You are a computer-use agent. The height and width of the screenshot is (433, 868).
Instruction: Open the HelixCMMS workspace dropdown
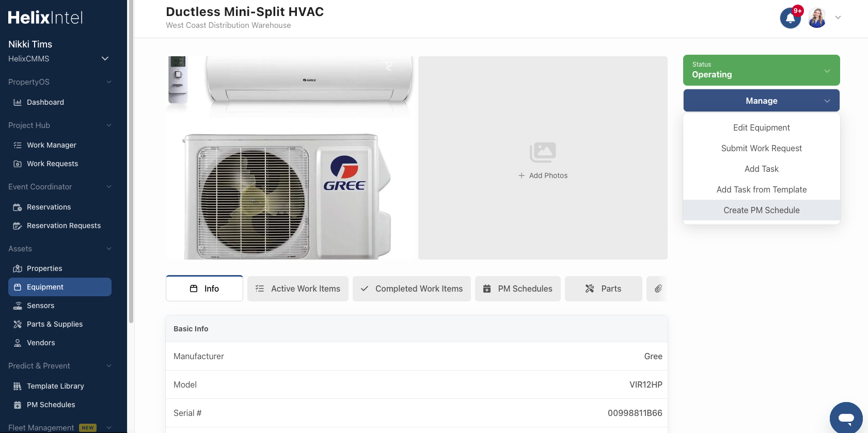pyautogui.click(x=59, y=59)
